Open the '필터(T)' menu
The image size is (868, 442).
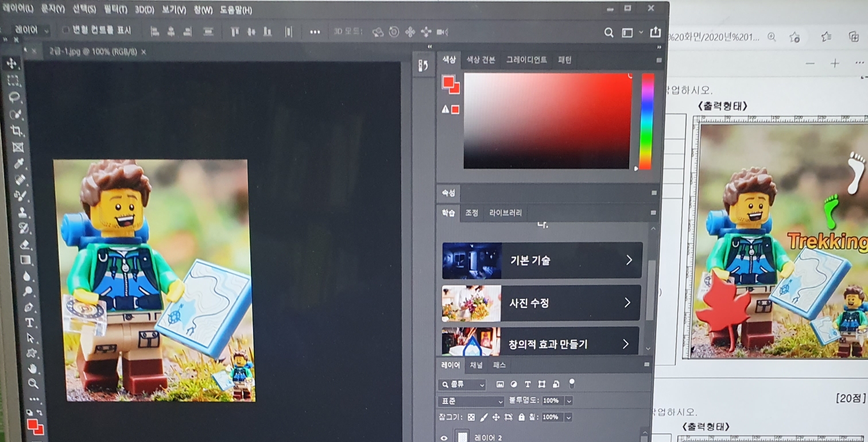115,10
